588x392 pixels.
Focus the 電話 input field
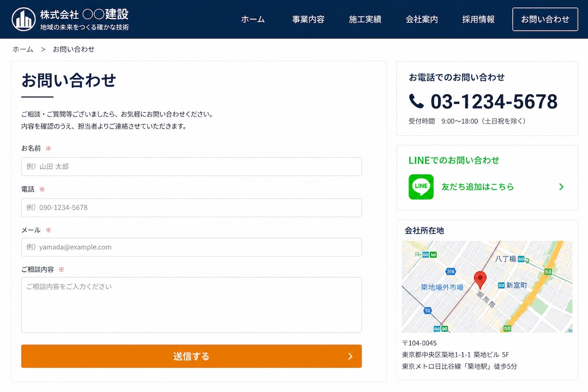(191, 207)
